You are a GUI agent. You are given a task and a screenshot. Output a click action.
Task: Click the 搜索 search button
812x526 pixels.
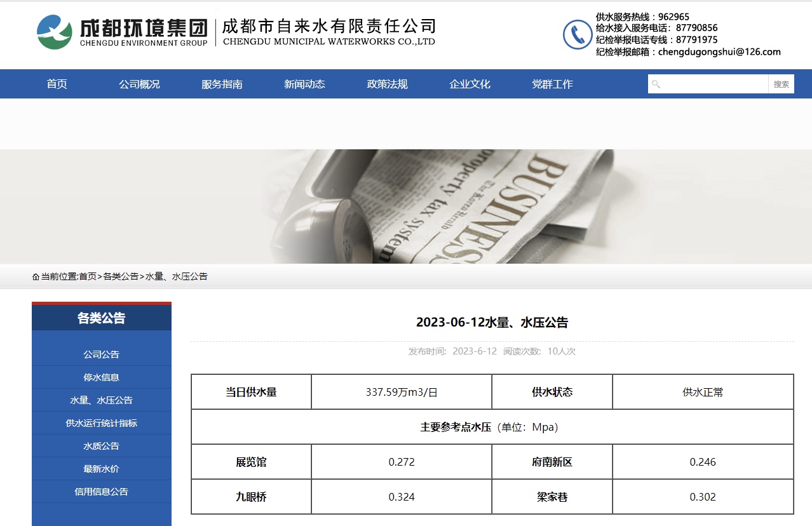(x=782, y=84)
